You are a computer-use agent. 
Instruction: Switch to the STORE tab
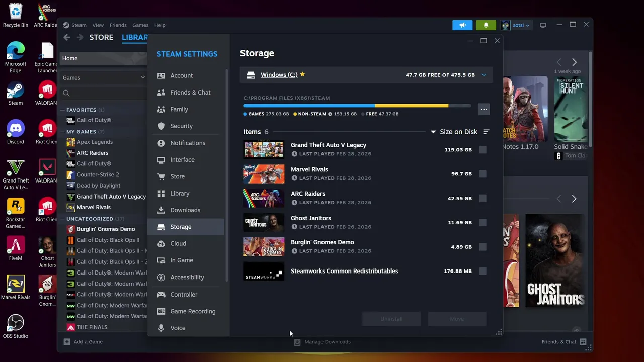tap(101, 37)
